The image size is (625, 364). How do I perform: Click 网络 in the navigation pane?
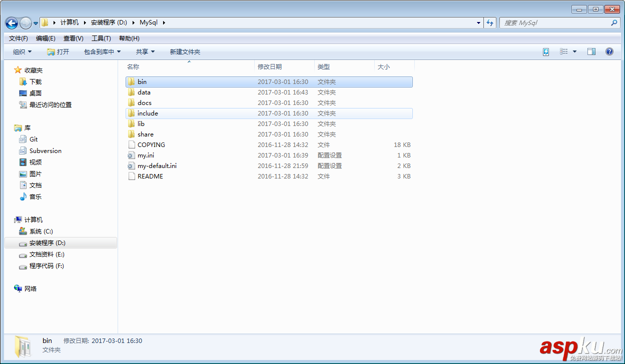coord(31,289)
